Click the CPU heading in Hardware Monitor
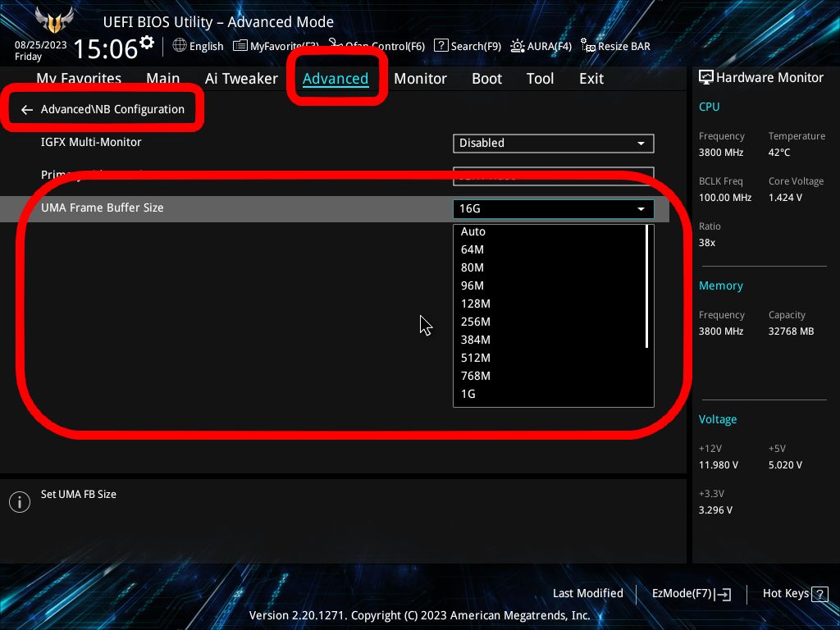Screen dimensions: 840x630 709,107
